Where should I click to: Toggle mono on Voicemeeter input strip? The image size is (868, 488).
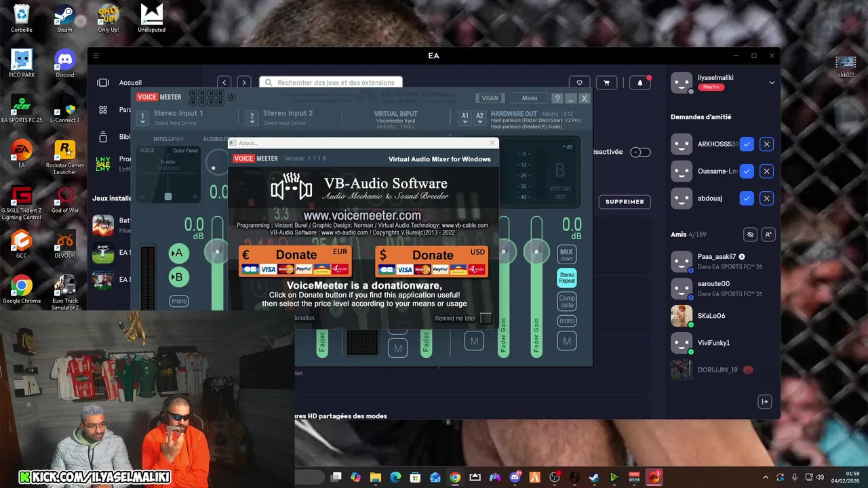(x=179, y=301)
